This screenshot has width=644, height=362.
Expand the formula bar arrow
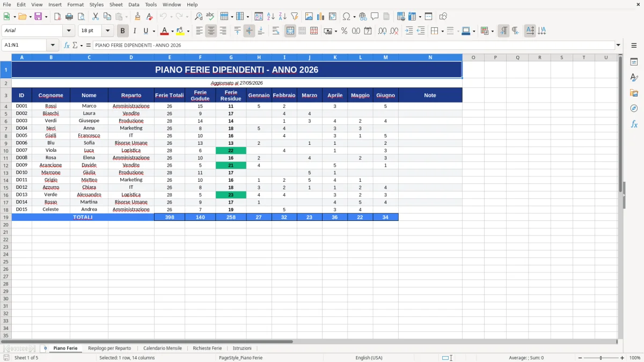(618, 45)
